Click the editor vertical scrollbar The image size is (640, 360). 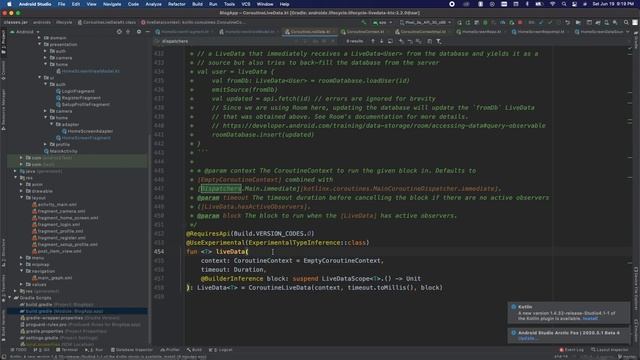(x=630, y=196)
